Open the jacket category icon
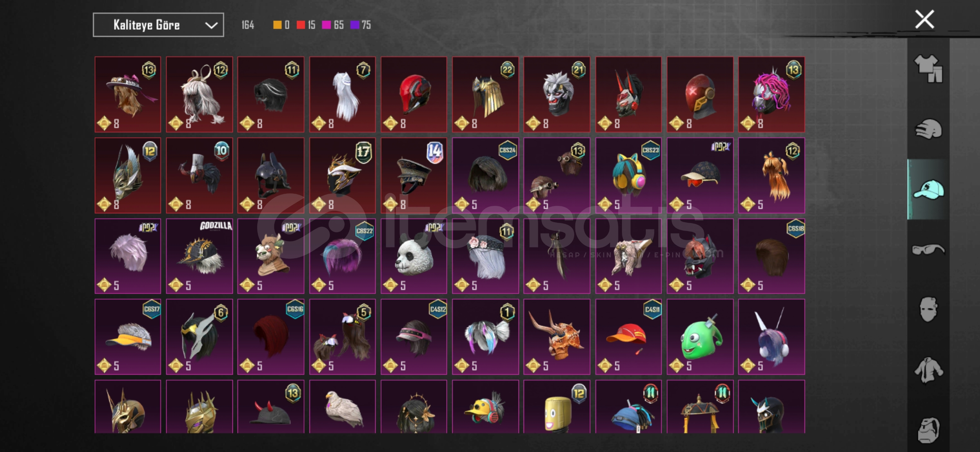 pos(928,370)
